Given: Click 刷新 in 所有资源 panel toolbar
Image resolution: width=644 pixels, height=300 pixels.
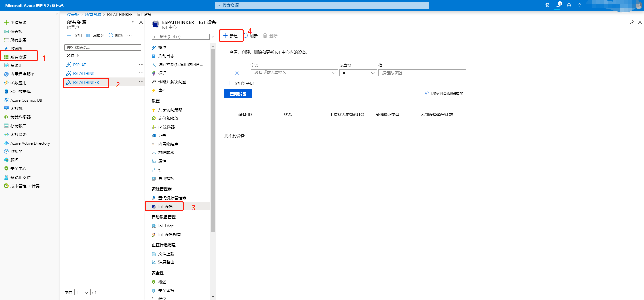Looking at the screenshot, I should pyautogui.click(x=116, y=35).
